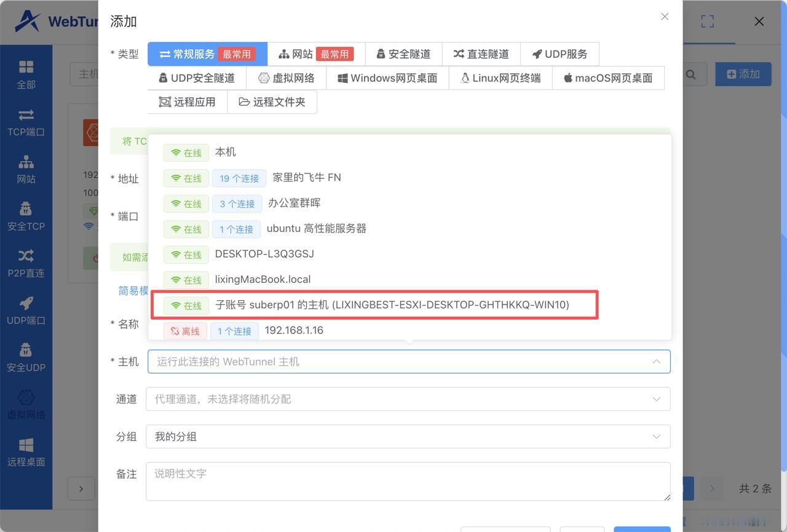This screenshot has width=787, height=532.
Task: Select 安全隧道 as the type
Action: (403, 54)
